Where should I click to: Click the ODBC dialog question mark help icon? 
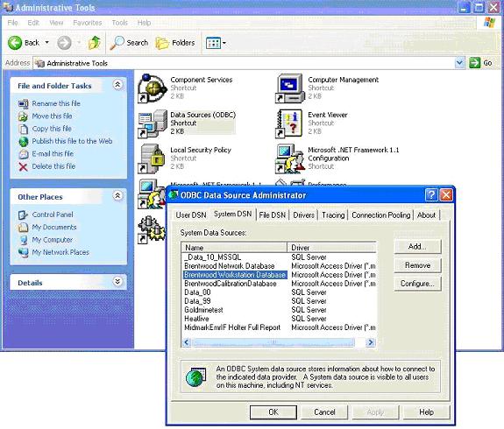[x=431, y=194]
